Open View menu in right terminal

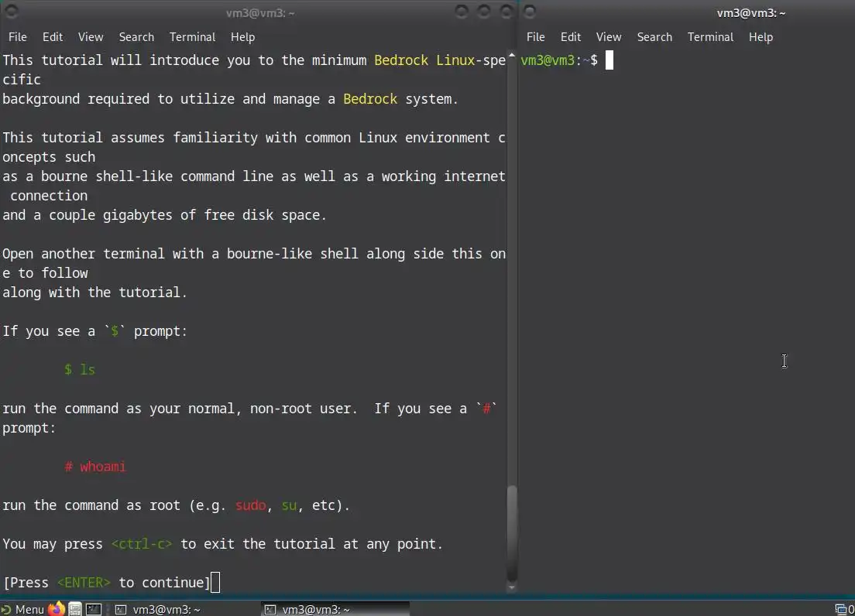click(x=609, y=37)
